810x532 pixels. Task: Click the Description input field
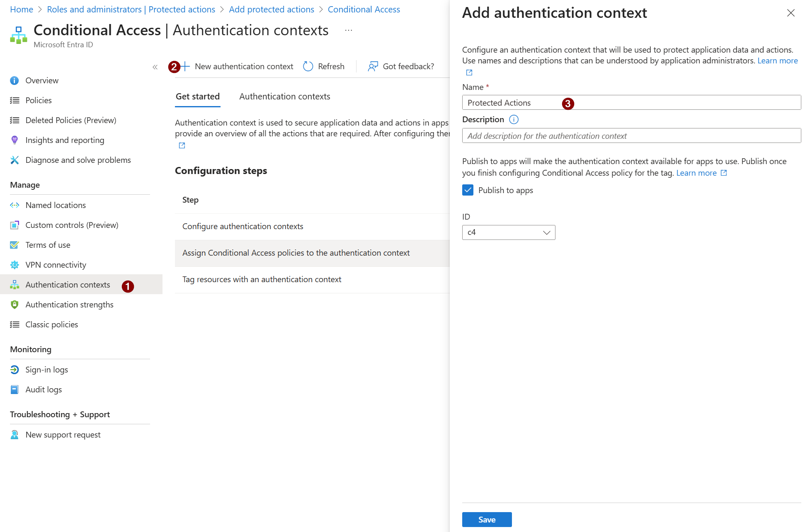[631, 136]
